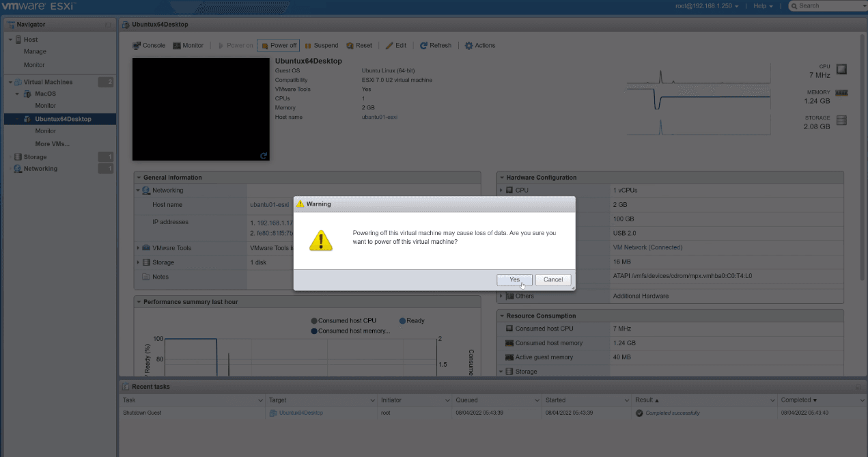Screen dimensions: 868x457
Task: Collapse the Resource Consumption panel
Action: (x=501, y=316)
